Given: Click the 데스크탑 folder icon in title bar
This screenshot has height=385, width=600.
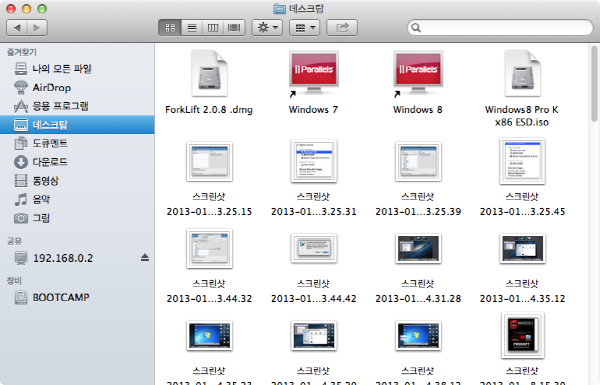Looking at the screenshot, I should point(280,8).
